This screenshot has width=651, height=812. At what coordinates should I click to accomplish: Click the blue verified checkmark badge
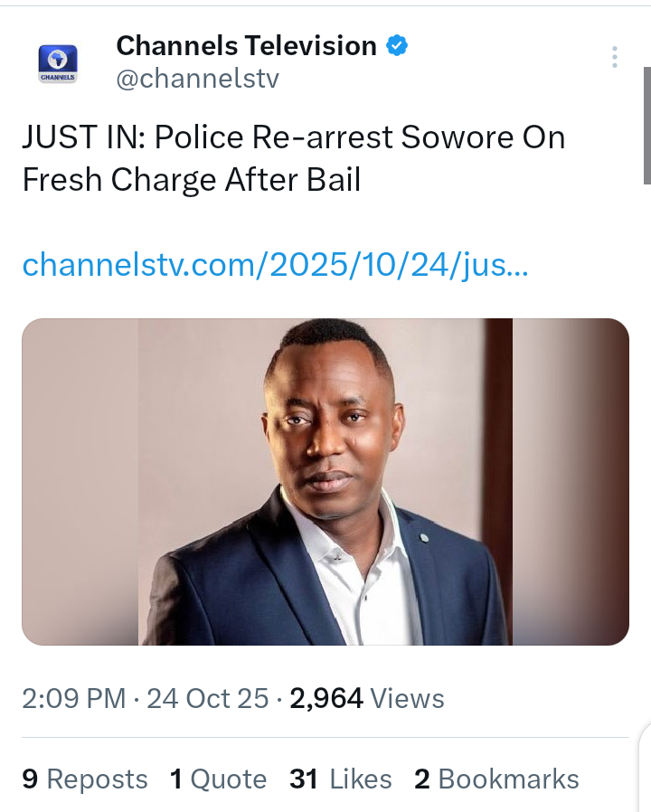click(x=396, y=45)
